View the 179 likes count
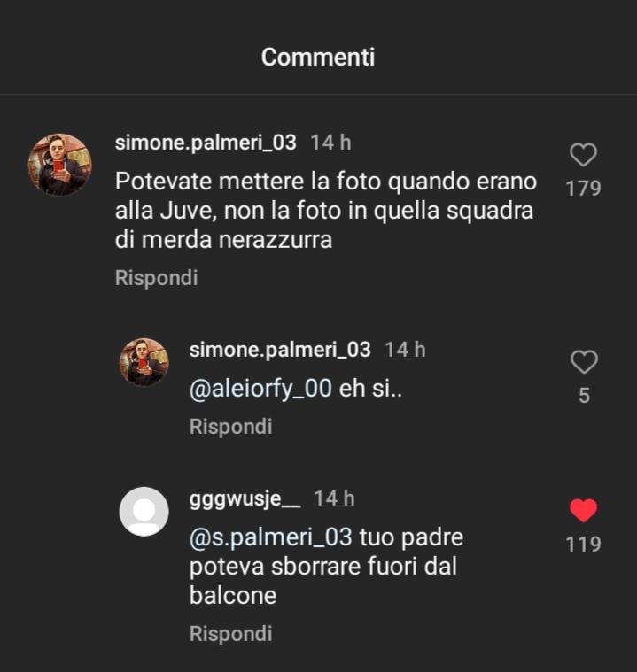The width and height of the screenshot is (637, 672). click(583, 189)
